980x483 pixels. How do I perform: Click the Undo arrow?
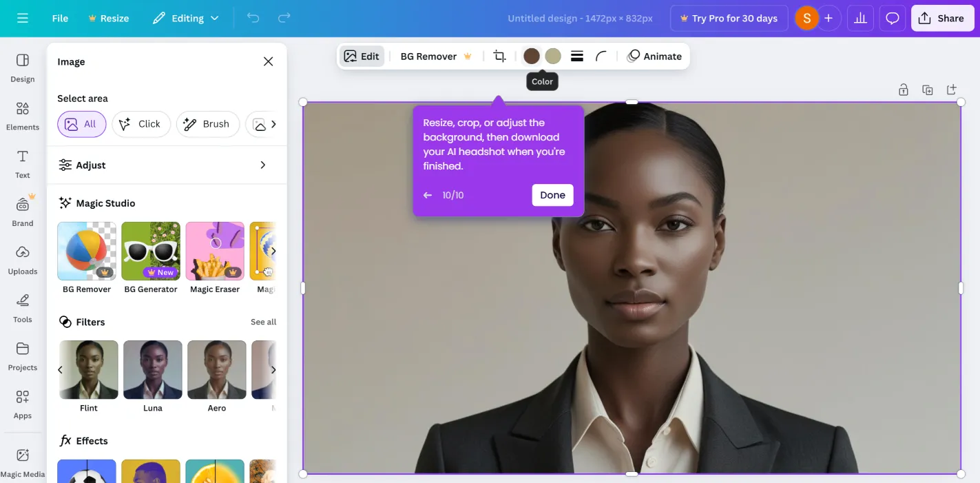coord(253,19)
